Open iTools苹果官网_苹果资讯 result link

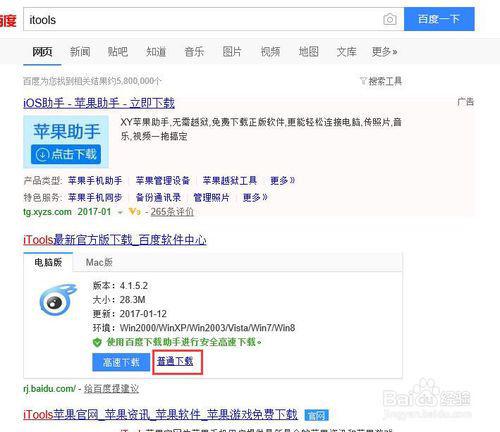(x=160, y=414)
